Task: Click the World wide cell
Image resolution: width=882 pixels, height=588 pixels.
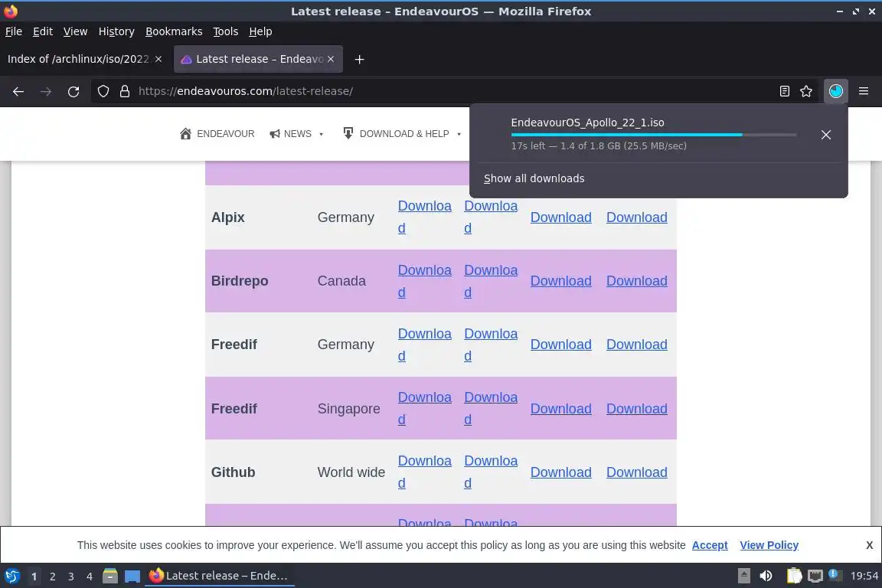Action: coord(351,472)
